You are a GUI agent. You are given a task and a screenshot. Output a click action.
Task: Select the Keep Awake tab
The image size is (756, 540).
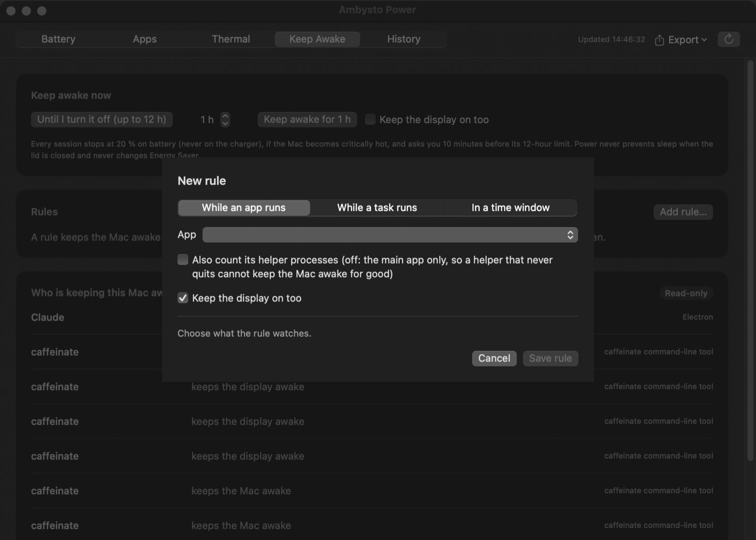pos(317,39)
